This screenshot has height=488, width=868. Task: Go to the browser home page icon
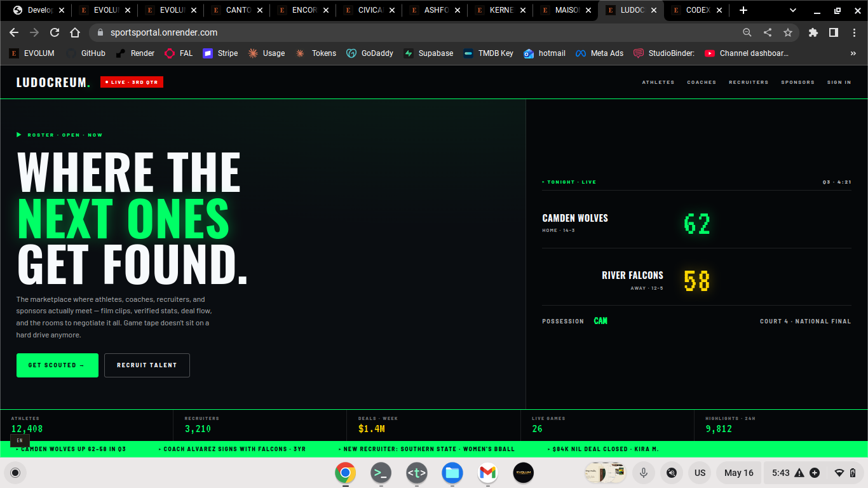[75, 32]
